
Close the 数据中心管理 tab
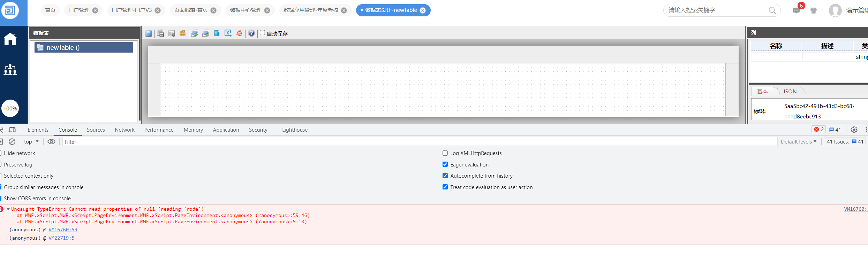point(267,10)
